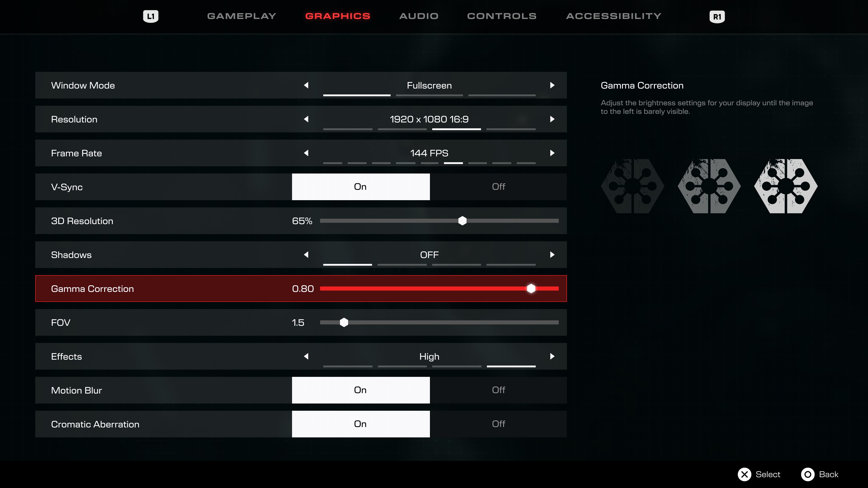
Task: Click right arrow next to 144 FPS
Action: point(552,153)
